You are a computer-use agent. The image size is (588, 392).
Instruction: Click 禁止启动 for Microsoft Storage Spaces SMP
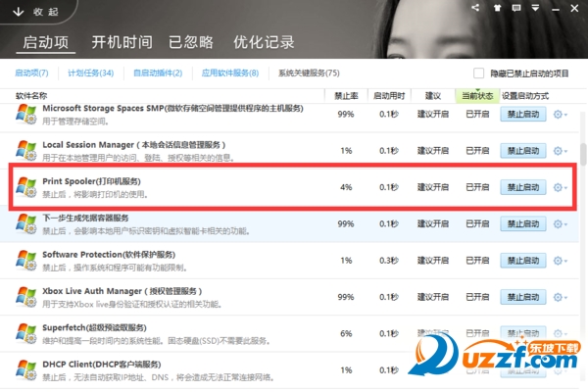point(523,114)
